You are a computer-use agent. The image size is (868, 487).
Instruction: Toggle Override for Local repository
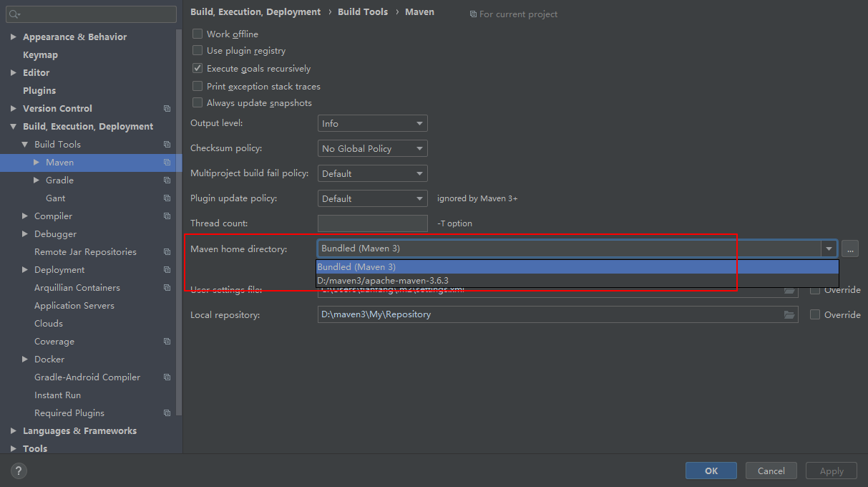pyautogui.click(x=815, y=314)
